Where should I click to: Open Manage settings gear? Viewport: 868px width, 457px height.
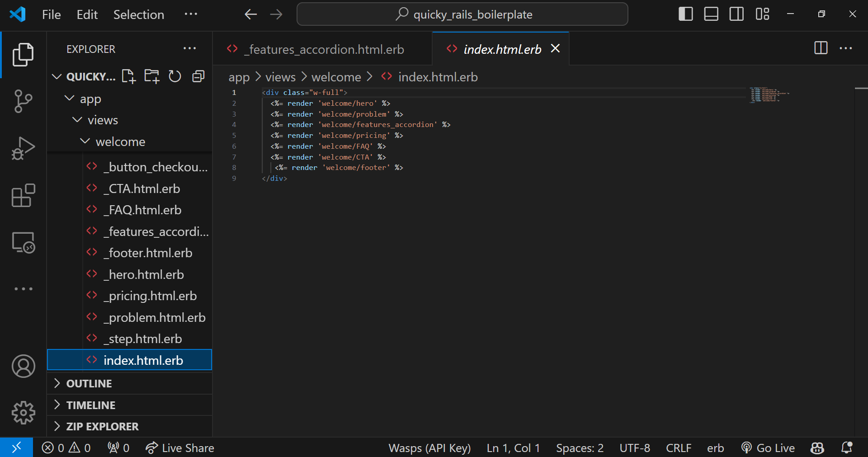pyautogui.click(x=23, y=413)
